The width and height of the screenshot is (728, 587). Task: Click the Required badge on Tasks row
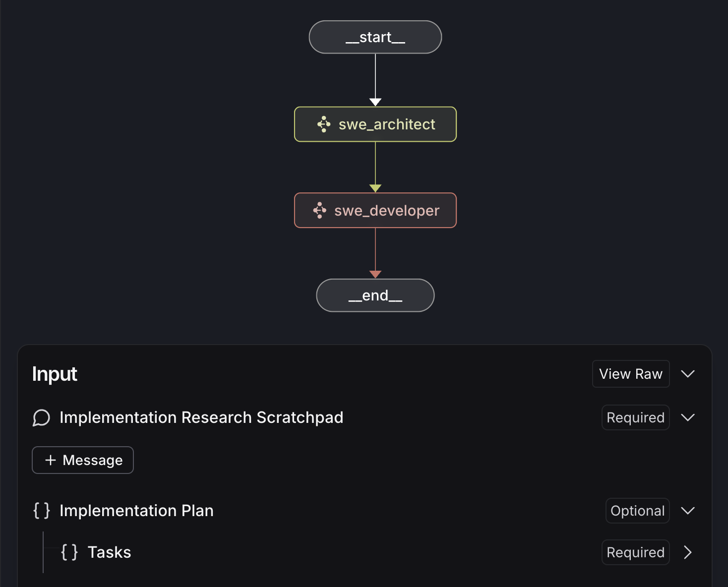635,552
